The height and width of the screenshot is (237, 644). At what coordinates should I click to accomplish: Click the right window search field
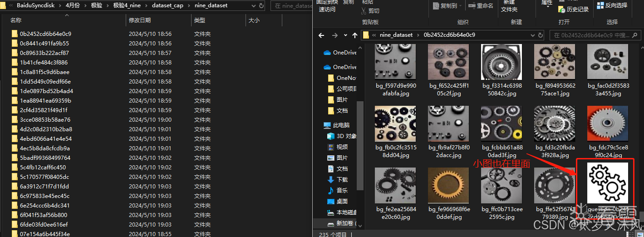pyautogui.click(x=595, y=35)
